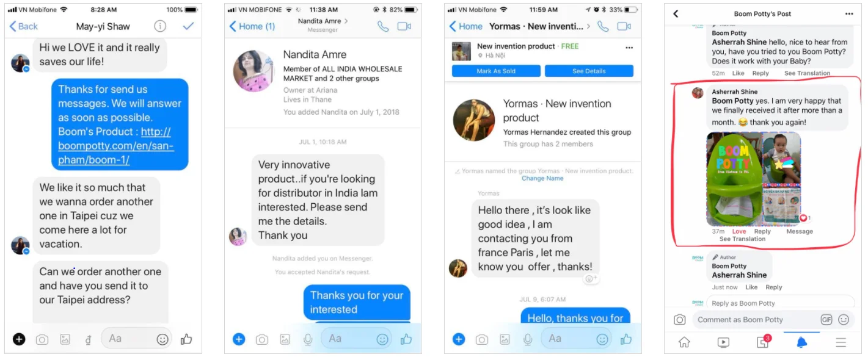Open the camera in the Yormas chat
Screen dimensions: 868x357
pos(481,339)
